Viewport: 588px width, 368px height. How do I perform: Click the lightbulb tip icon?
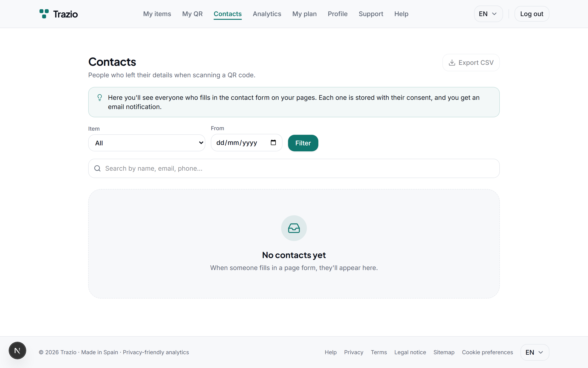point(100,98)
